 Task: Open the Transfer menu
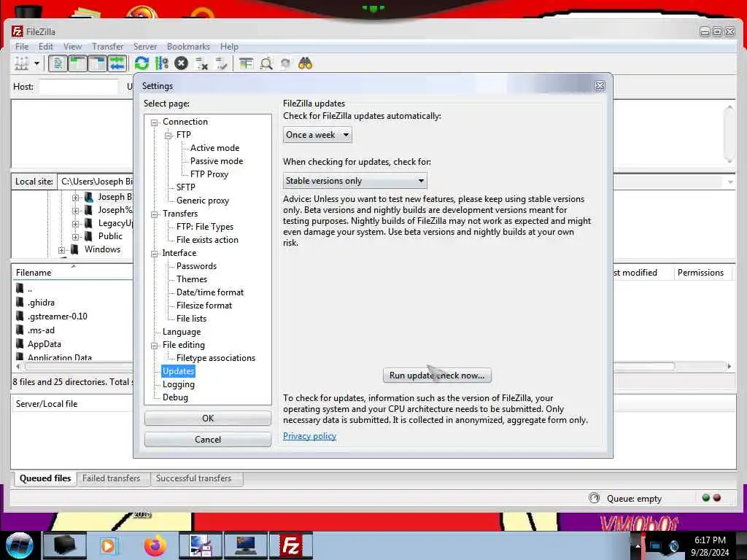(x=108, y=46)
